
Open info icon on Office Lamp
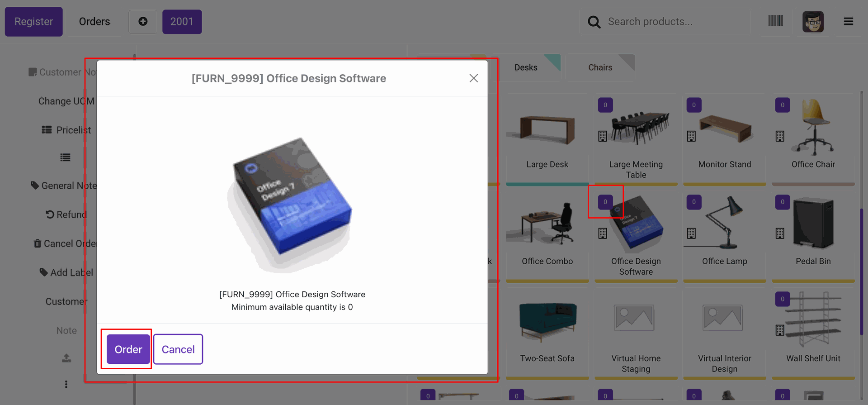click(691, 233)
